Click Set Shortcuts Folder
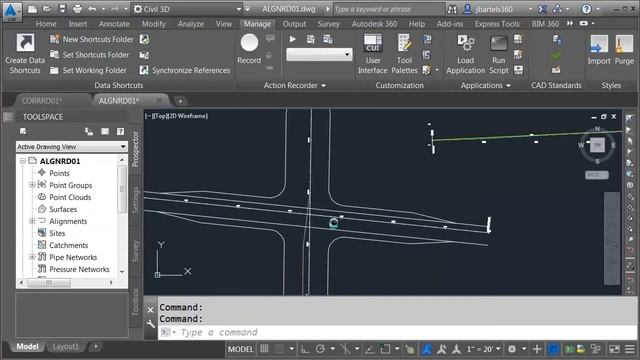The width and height of the screenshot is (640, 360). (89, 55)
